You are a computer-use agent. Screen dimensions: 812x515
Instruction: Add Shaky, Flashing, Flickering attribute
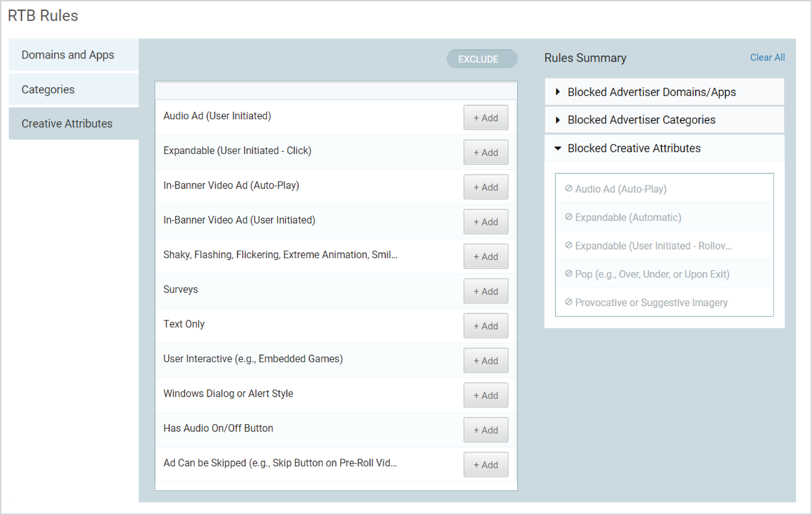(486, 257)
